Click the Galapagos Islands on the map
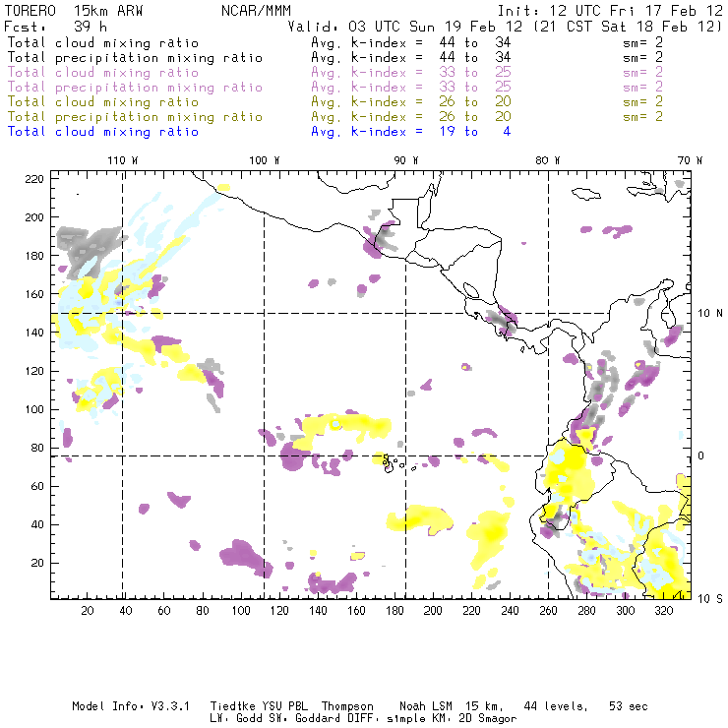 pos(391,461)
